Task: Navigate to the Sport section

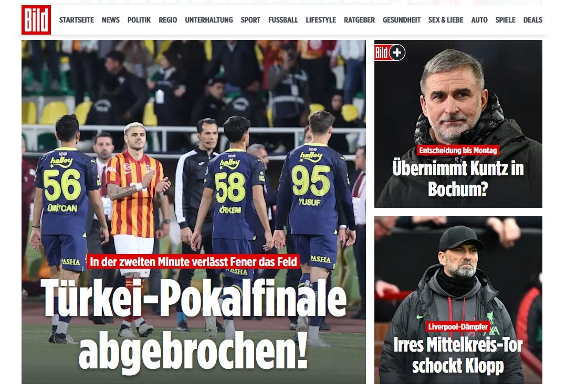Action: pyautogui.click(x=250, y=20)
